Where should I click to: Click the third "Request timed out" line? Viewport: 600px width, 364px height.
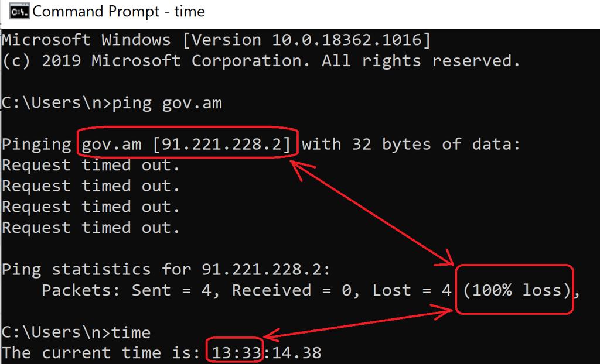tap(91, 207)
